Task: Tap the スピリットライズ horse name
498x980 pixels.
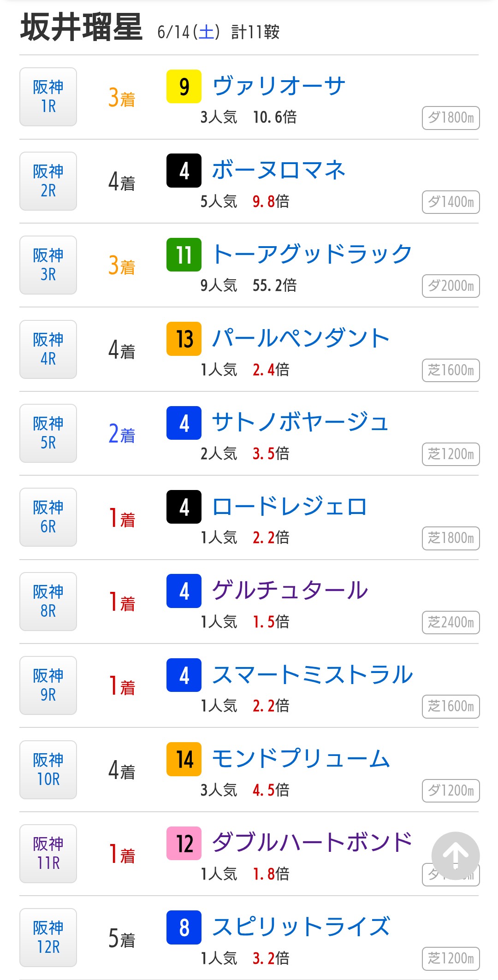Action: click(301, 927)
